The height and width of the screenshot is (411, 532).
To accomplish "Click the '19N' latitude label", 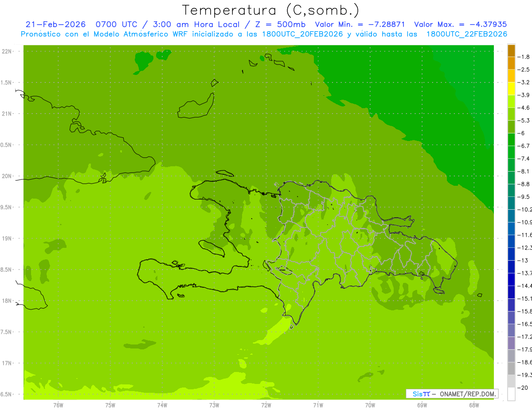I will tap(7, 239).
